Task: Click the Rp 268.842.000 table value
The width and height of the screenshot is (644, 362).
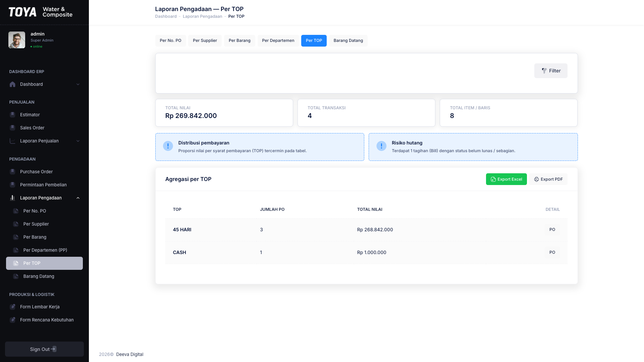Action: (375, 230)
